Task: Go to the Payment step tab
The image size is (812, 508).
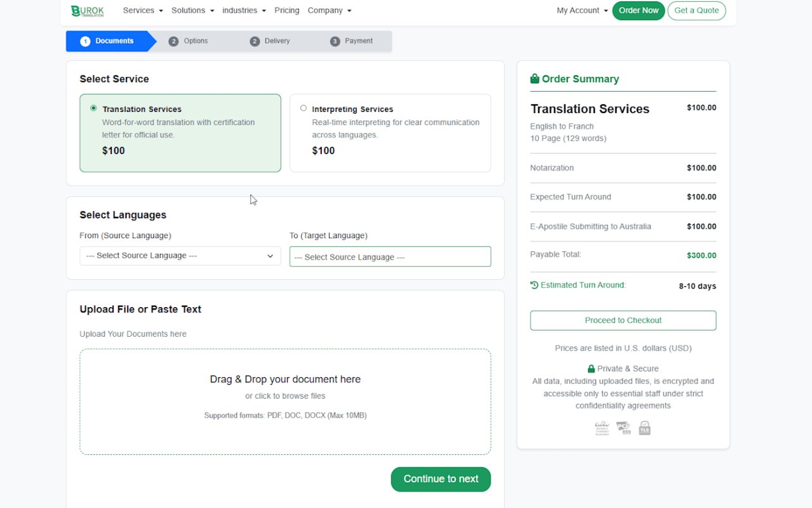Action: 352,41
